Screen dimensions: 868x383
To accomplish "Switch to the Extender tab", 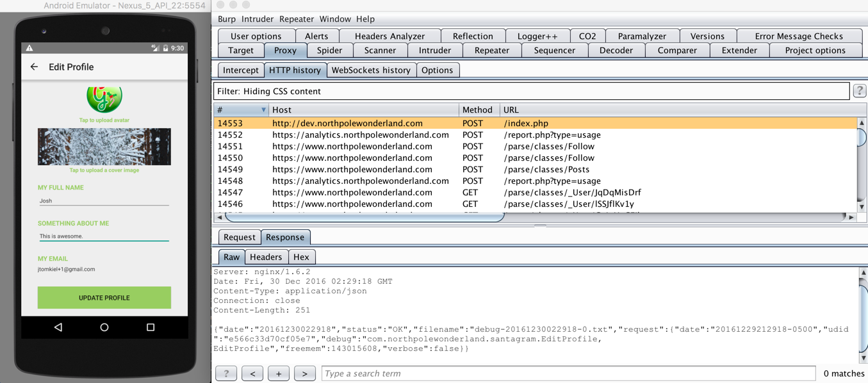I will pos(739,50).
